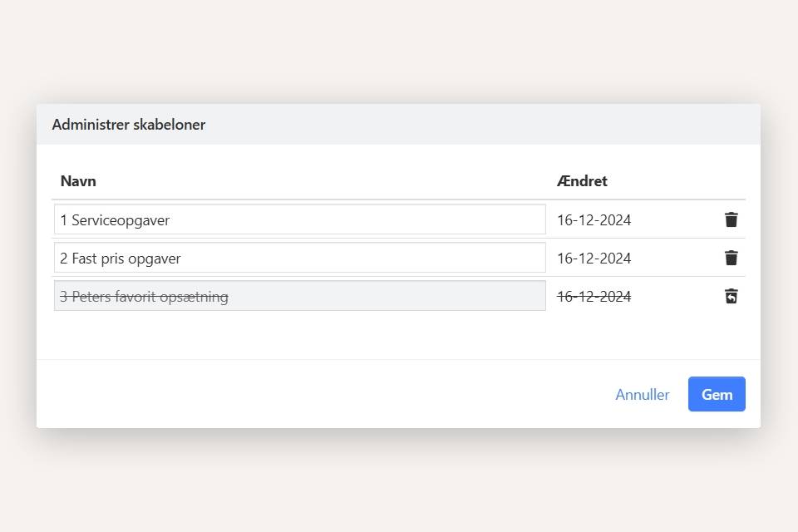
Task: Click the delete icon beside 16-12-2024 top row
Action: coord(731,219)
